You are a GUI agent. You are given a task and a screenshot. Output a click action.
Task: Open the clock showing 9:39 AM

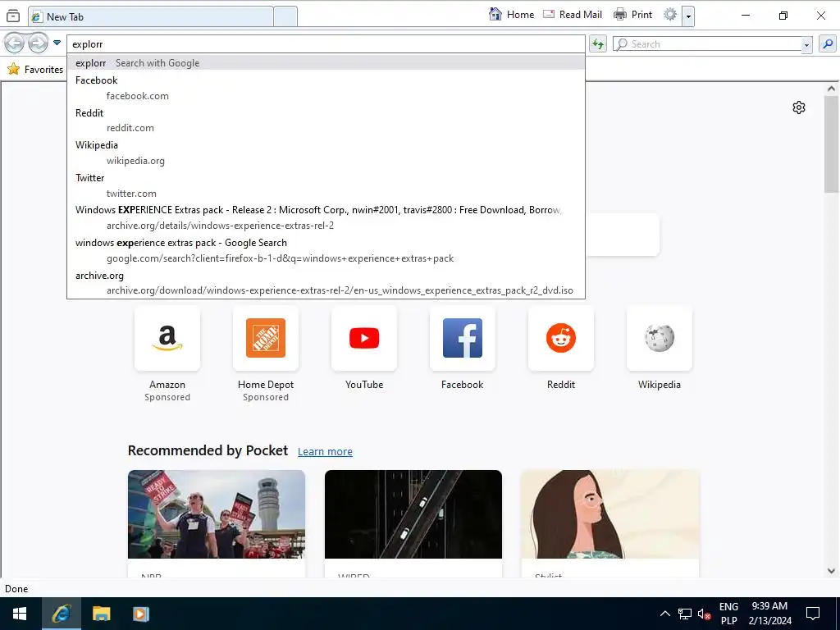(x=769, y=614)
